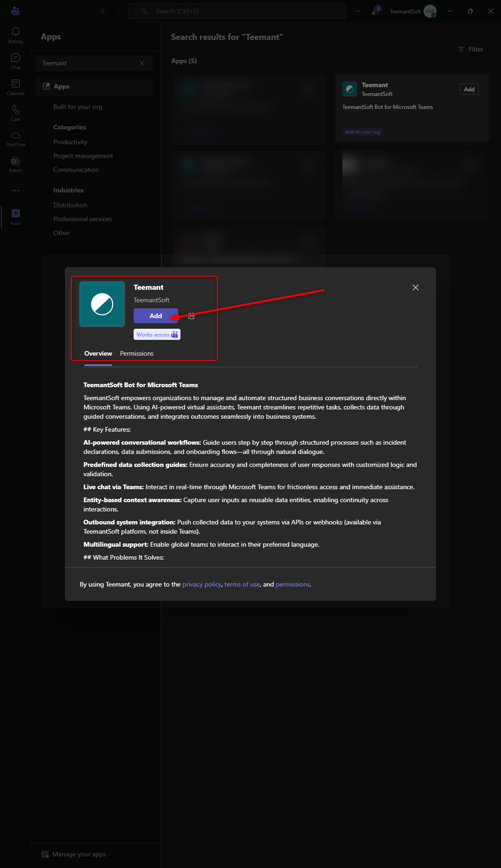Click the Built for your org tag

[x=362, y=132]
